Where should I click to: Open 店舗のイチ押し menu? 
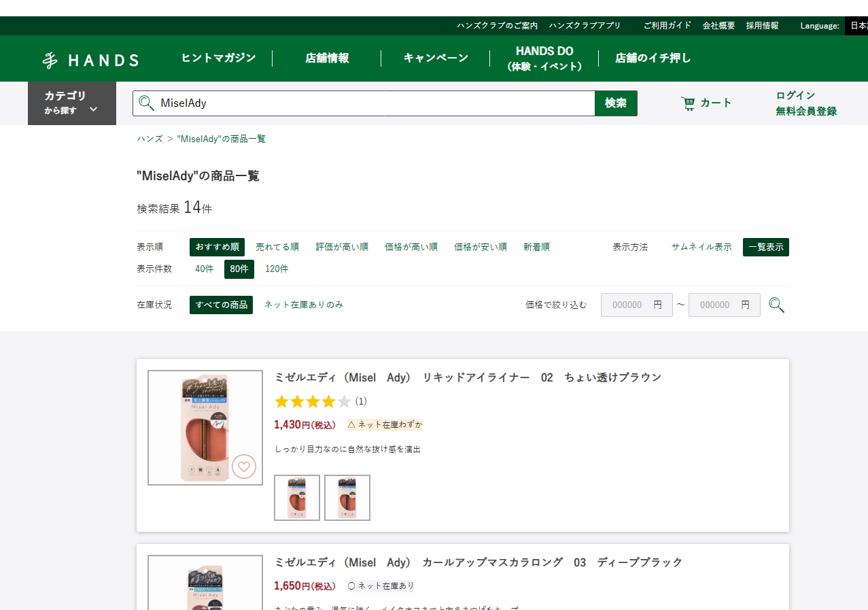point(653,58)
